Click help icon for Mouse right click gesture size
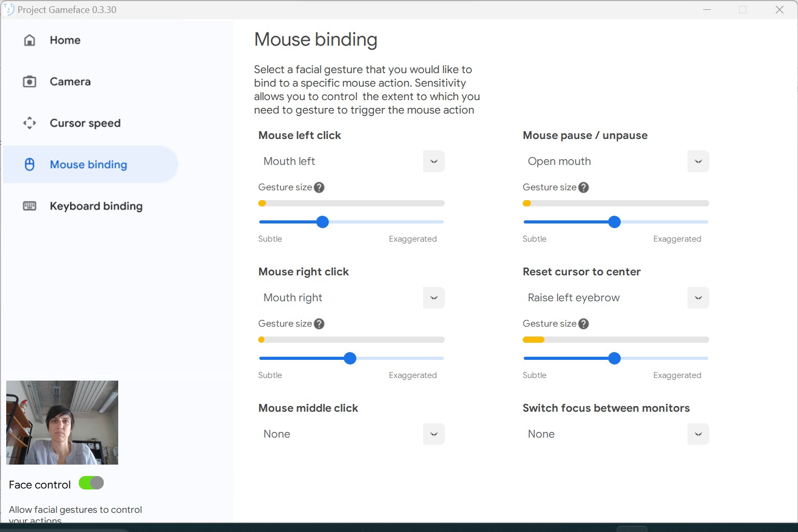Screen dimensions: 798x532 click(x=319, y=324)
